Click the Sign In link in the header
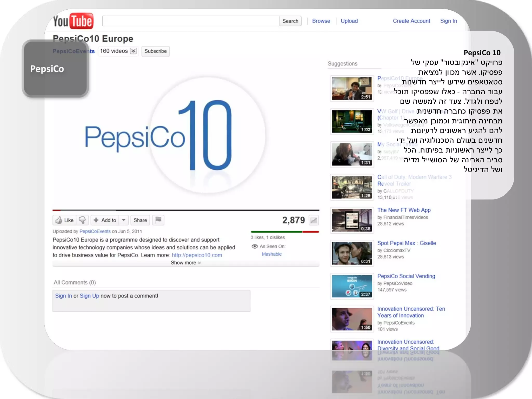This screenshot has height=399, width=532. [448, 21]
